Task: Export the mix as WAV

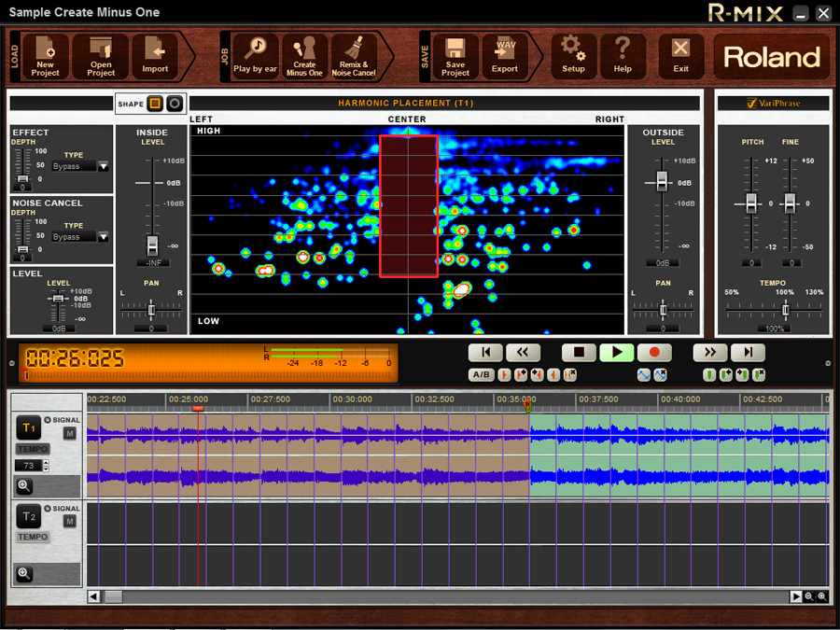Action: pyautogui.click(x=504, y=57)
